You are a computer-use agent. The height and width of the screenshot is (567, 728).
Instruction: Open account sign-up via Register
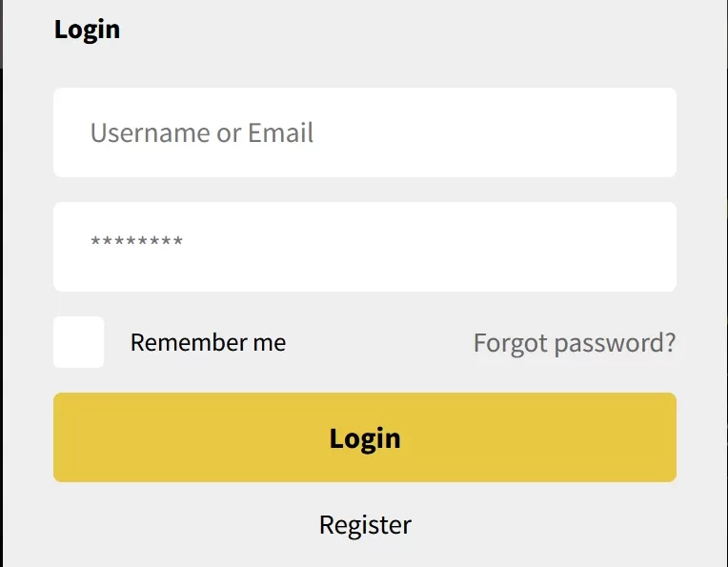[365, 524]
